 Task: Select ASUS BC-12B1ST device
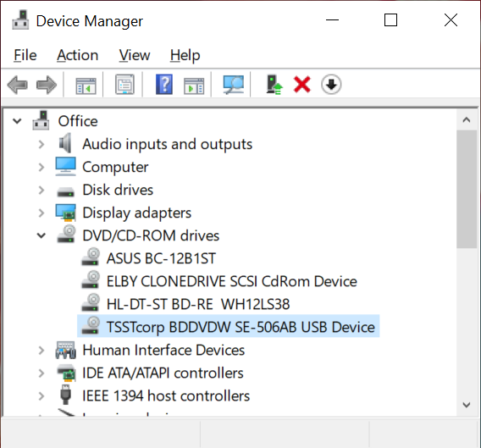pyautogui.click(x=161, y=258)
